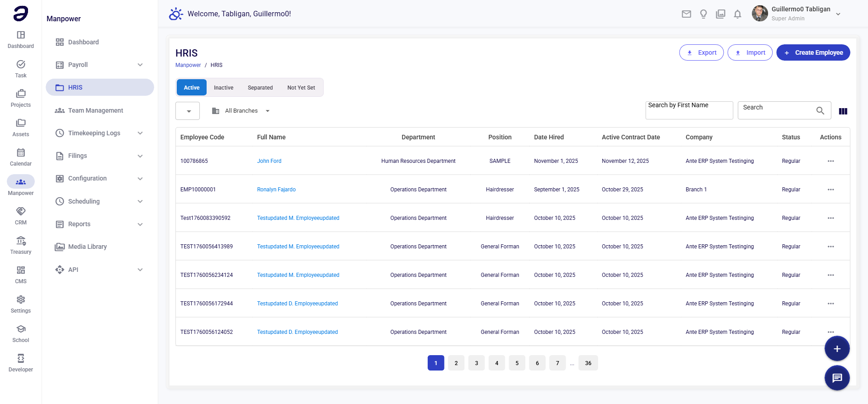Expand the Configuration submenu

click(x=140, y=179)
